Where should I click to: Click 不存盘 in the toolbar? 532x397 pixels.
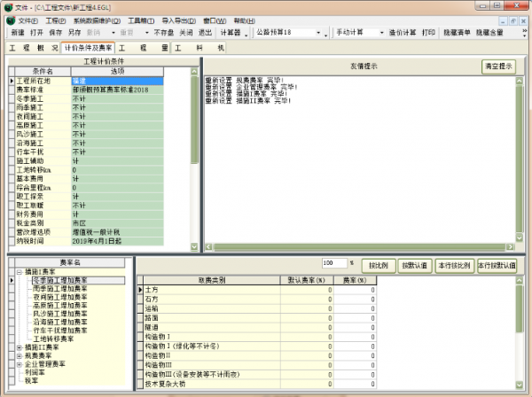coord(164,33)
